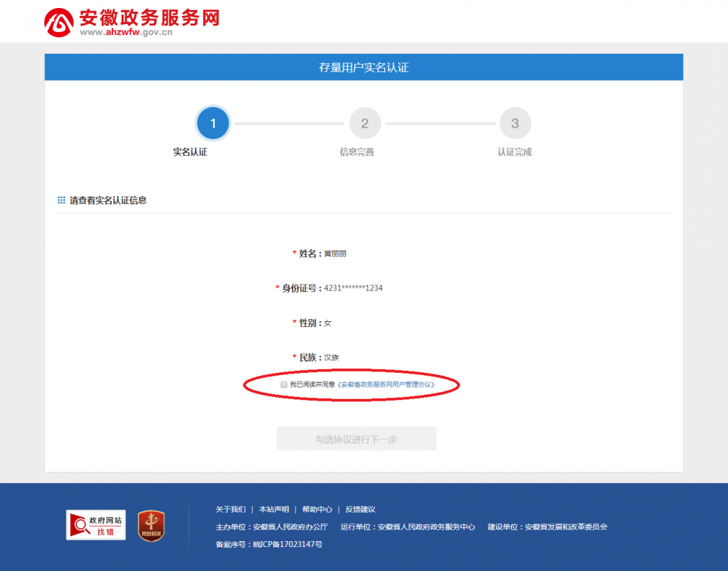Click the gray step 3 circle

[x=515, y=123]
